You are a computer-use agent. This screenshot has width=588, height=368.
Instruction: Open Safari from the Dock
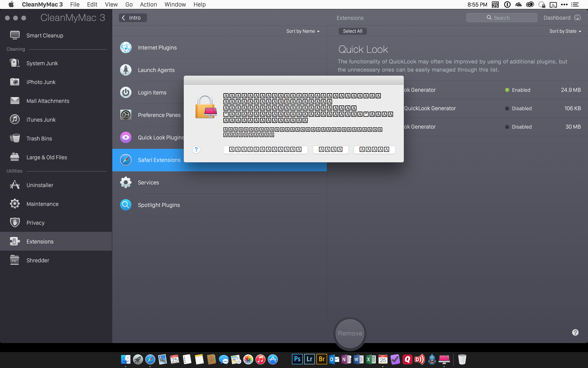point(150,359)
